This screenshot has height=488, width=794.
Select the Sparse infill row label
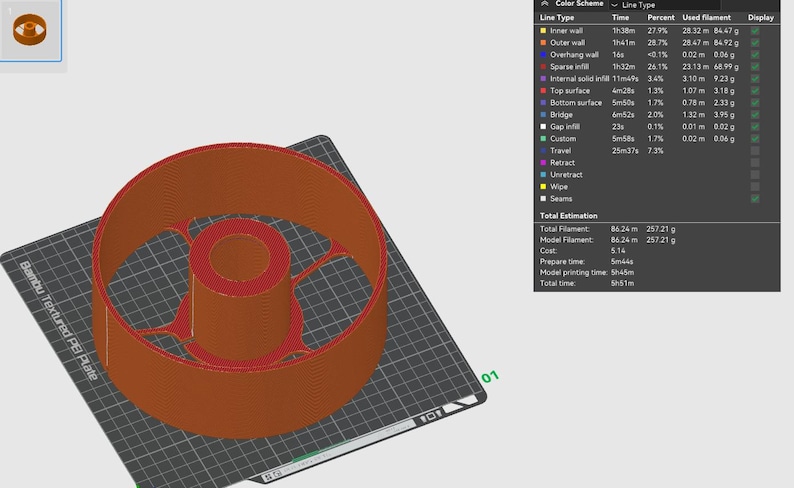click(x=569, y=67)
